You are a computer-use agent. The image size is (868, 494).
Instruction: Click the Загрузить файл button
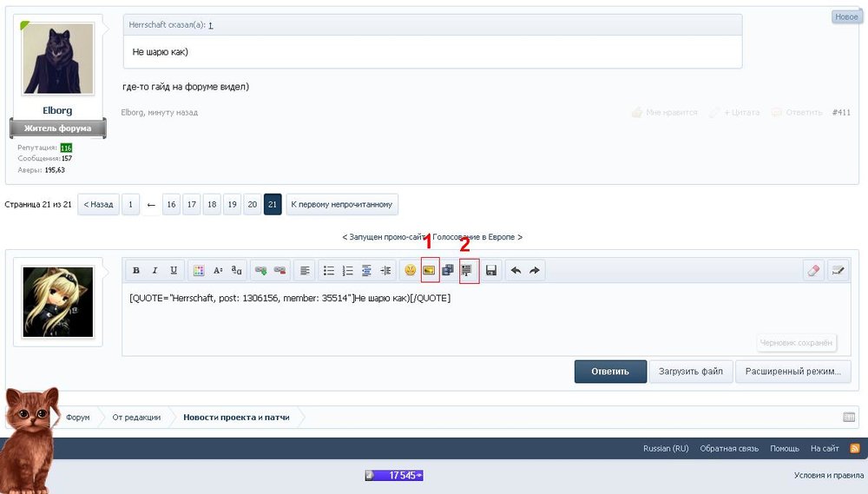point(691,372)
